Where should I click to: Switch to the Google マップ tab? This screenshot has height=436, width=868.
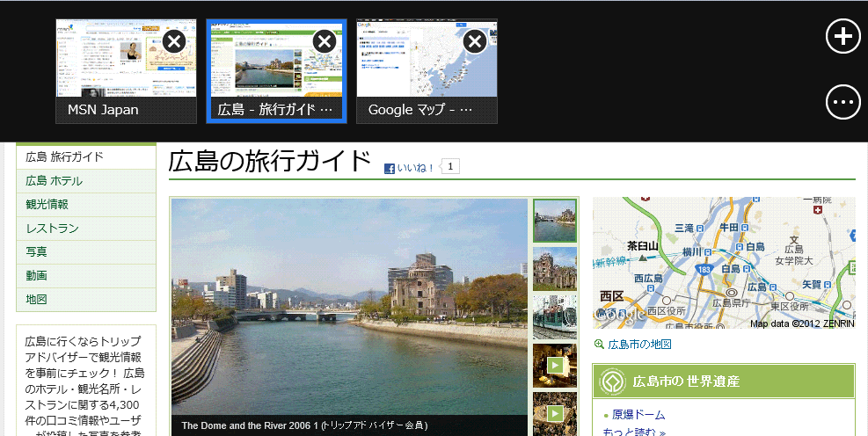coord(427,70)
